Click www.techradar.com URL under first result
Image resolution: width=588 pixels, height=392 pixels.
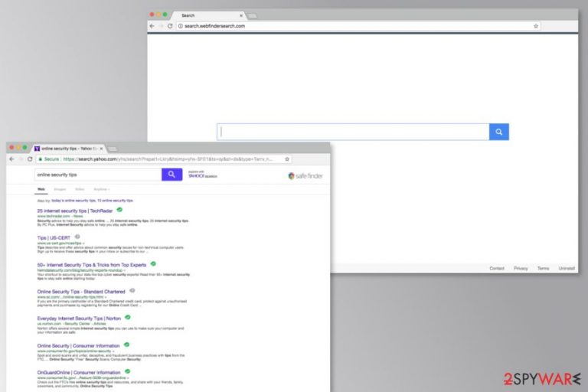point(54,216)
